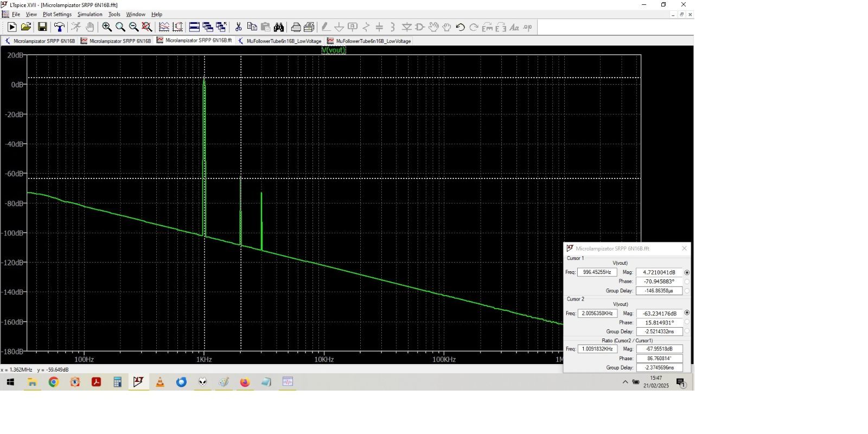Open the Tools menu
Viewport: 868px width, 434px height.
coord(114,15)
